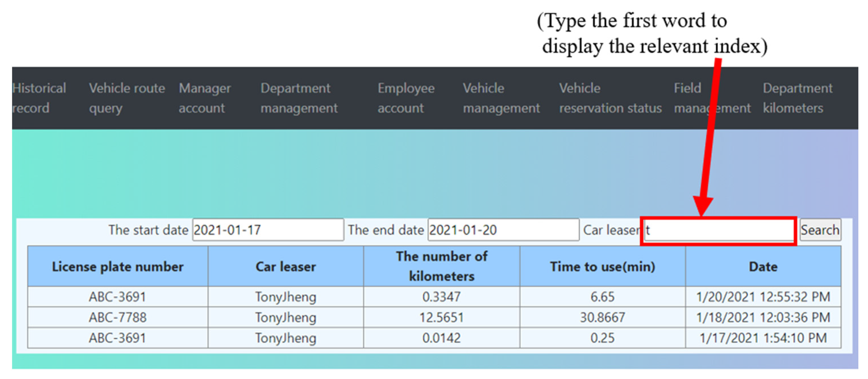Image resolution: width=868 pixels, height=379 pixels.
Task: Click the Date column header
Action: point(763,267)
